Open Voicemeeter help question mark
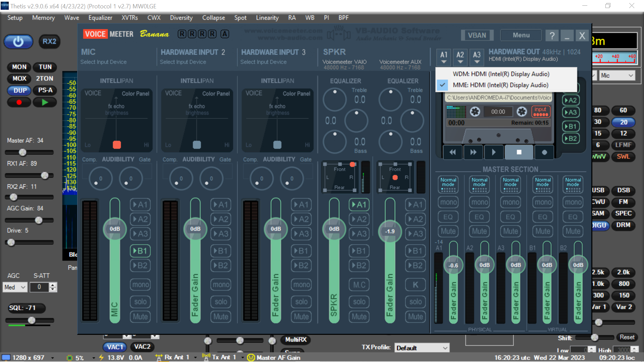The width and height of the screenshot is (644, 362). pyautogui.click(x=552, y=35)
